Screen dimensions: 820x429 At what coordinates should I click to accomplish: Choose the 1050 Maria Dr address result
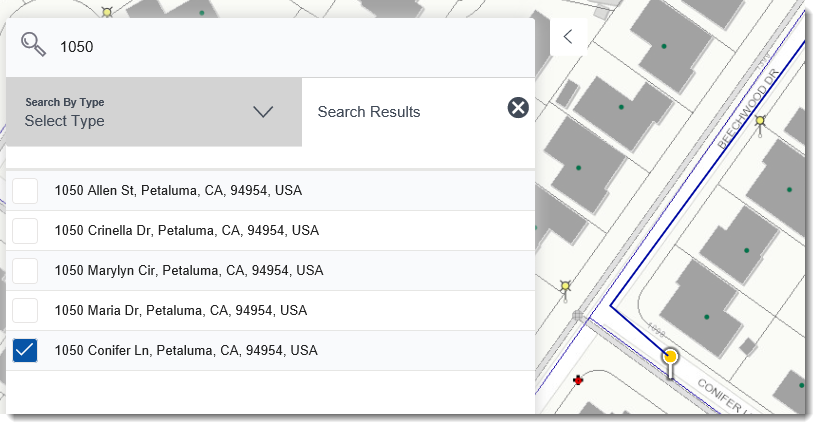(x=180, y=311)
